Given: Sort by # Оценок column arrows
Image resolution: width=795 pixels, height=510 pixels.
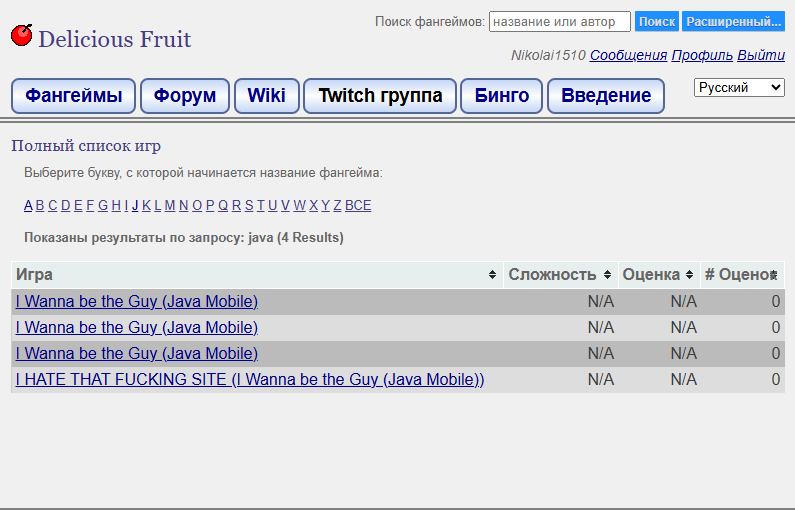Looking at the screenshot, I should pos(774,275).
